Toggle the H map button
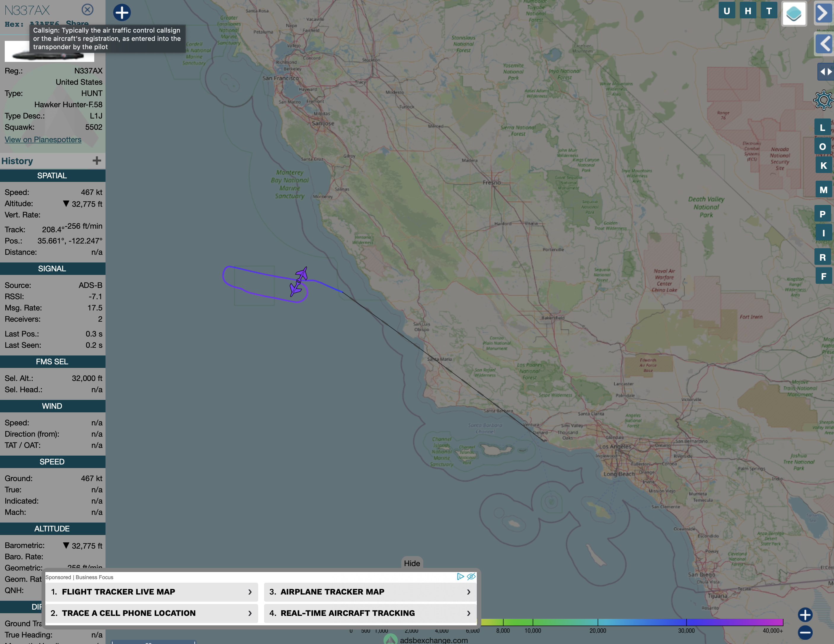Image resolution: width=834 pixels, height=644 pixels. pyautogui.click(x=748, y=11)
